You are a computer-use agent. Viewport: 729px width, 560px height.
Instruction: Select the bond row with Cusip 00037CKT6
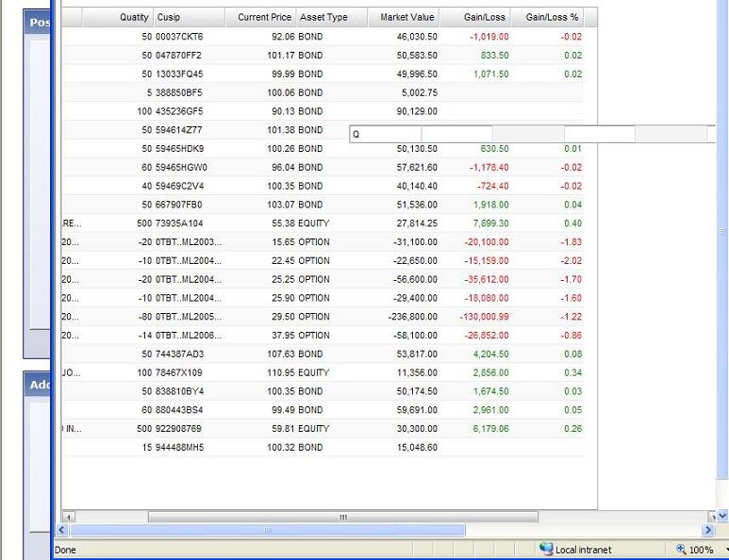click(x=179, y=37)
